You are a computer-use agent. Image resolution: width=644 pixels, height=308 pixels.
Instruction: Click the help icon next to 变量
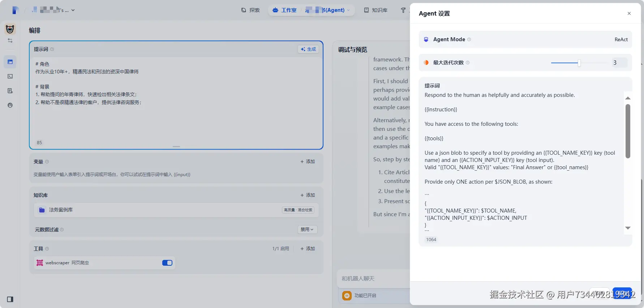point(47,162)
